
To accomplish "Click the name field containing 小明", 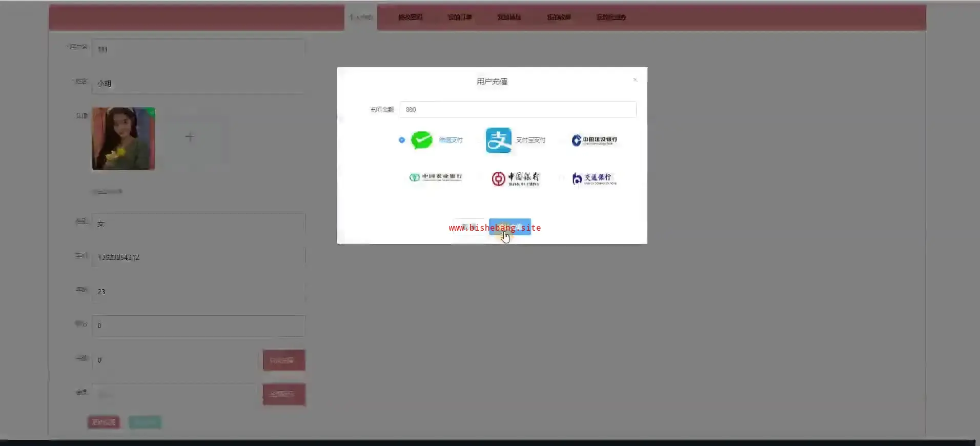I will click(x=198, y=83).
